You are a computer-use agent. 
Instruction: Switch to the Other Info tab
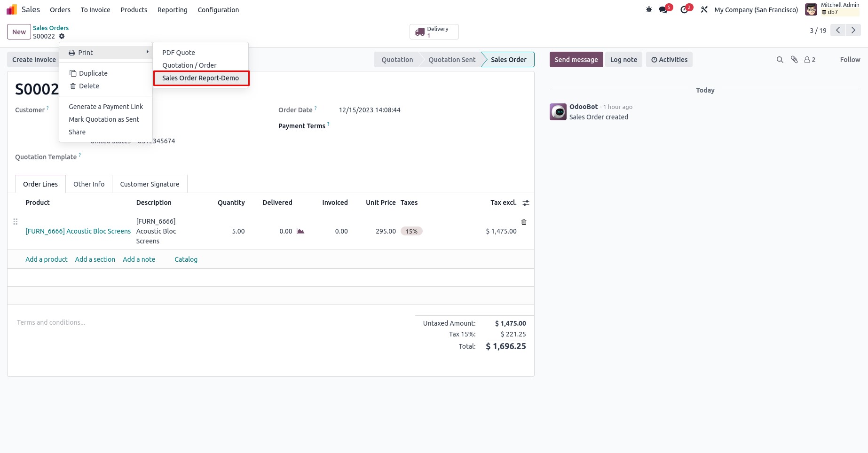pyautogui.click(x=89, y=184)
